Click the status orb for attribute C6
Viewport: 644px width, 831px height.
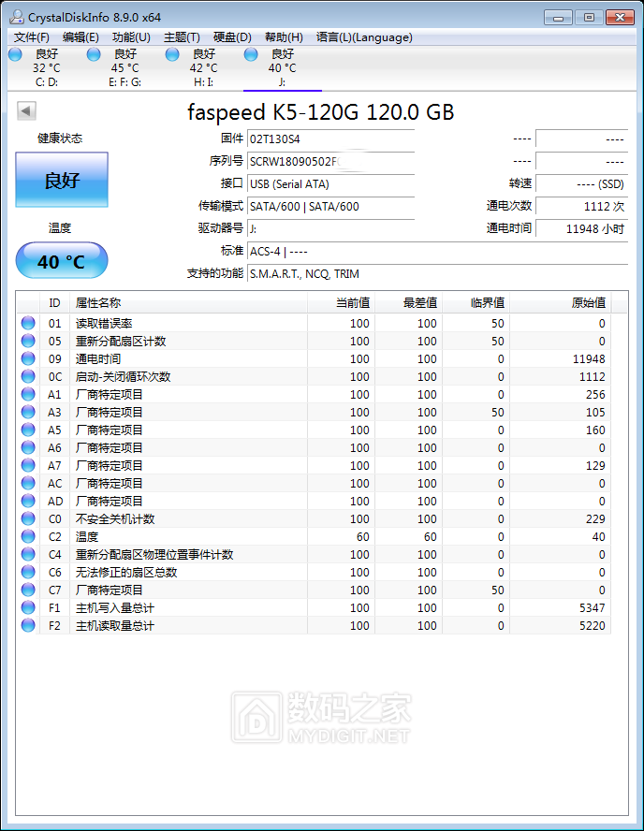tap(28, 572)
